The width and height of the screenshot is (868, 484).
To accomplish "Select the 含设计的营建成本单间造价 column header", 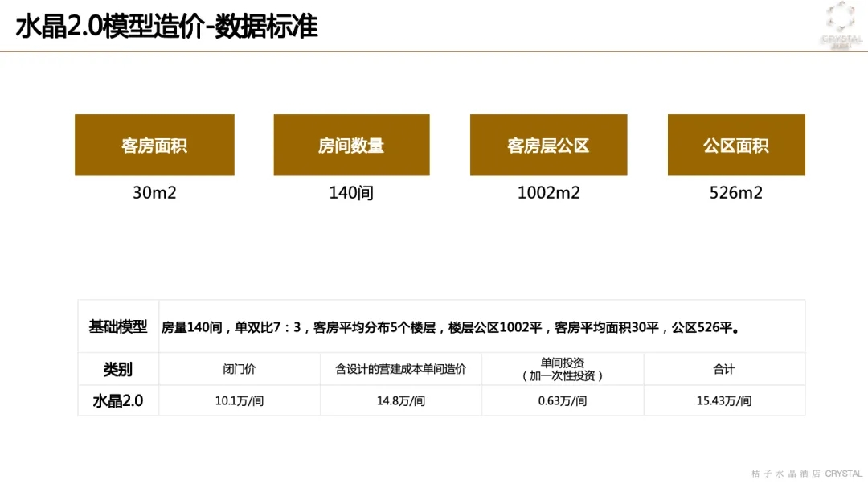I will (400, 369).
